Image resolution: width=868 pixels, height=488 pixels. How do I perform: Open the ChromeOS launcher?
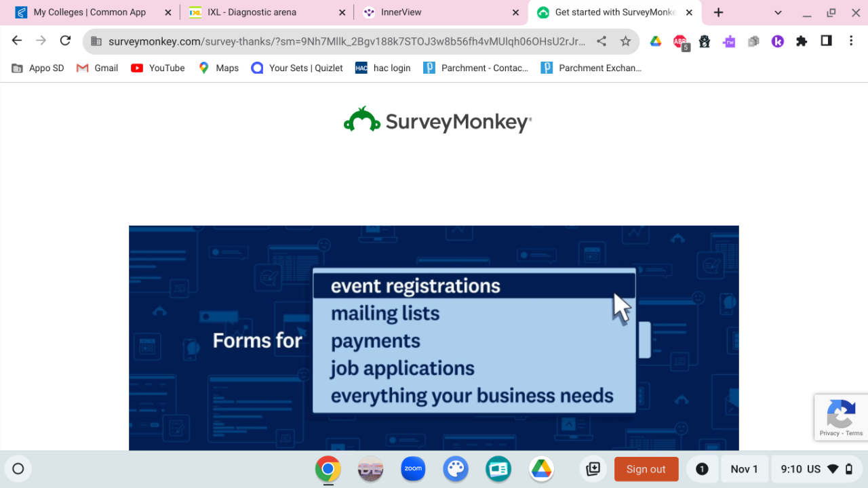[18, 469]
